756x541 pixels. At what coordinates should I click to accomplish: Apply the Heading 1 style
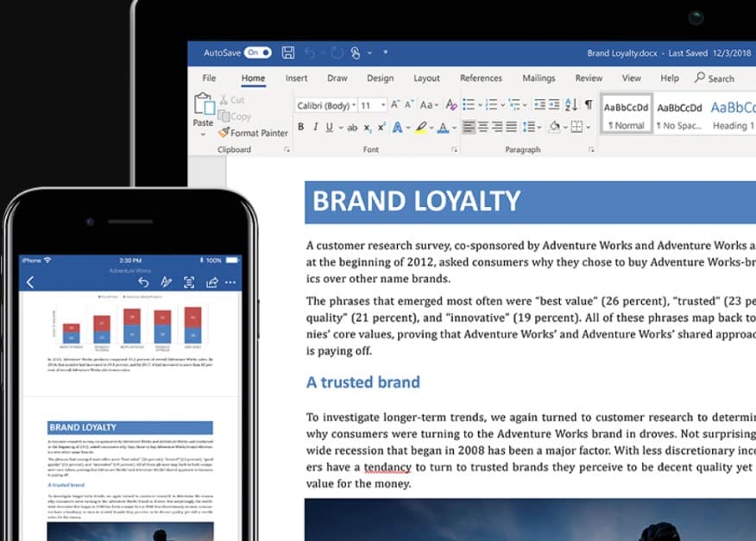pyautogui.click(x=733, y=114)
